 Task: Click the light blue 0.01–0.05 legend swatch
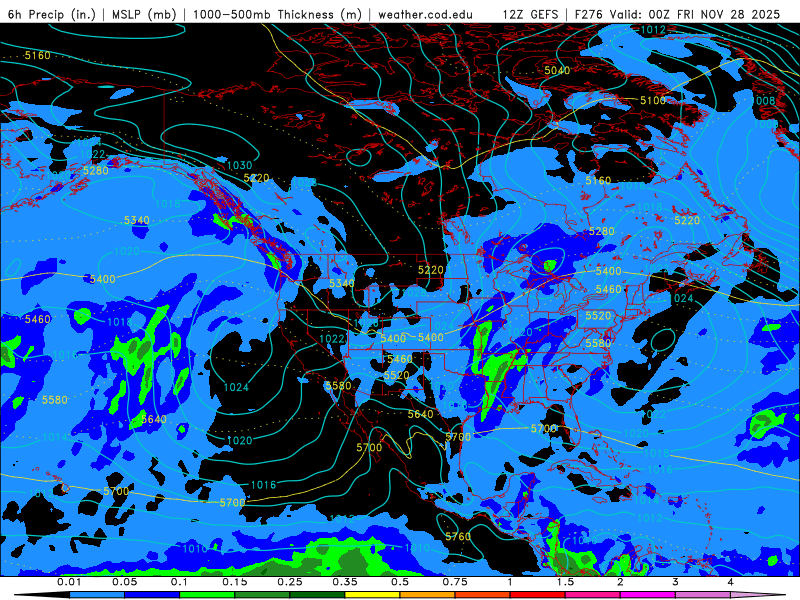97,595
